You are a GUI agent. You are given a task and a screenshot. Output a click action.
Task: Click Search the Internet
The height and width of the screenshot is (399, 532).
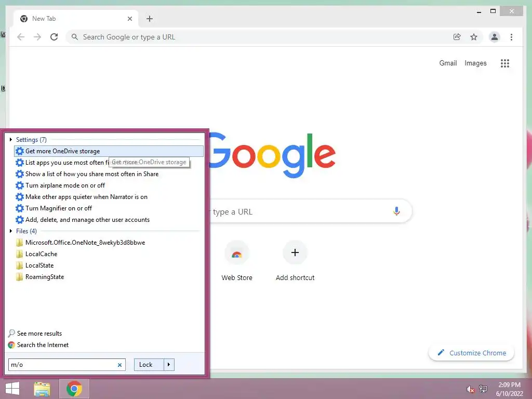click(x=43, y=345)
